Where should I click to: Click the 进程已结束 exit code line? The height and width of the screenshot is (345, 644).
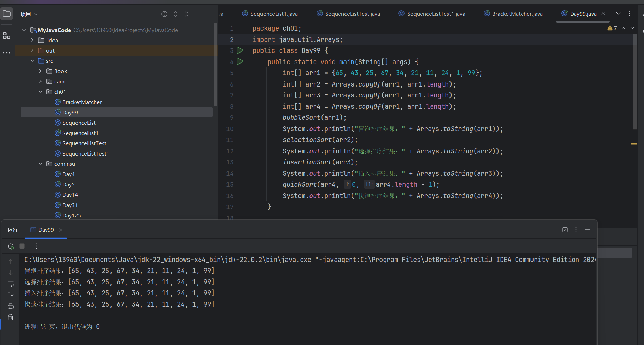pyautogui.click(x=62, y=326)
